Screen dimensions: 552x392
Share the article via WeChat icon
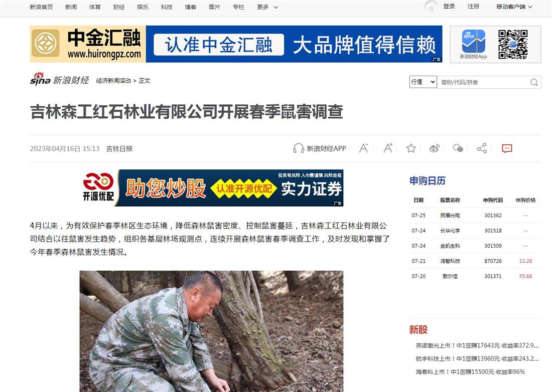click(x=458, y=148)
